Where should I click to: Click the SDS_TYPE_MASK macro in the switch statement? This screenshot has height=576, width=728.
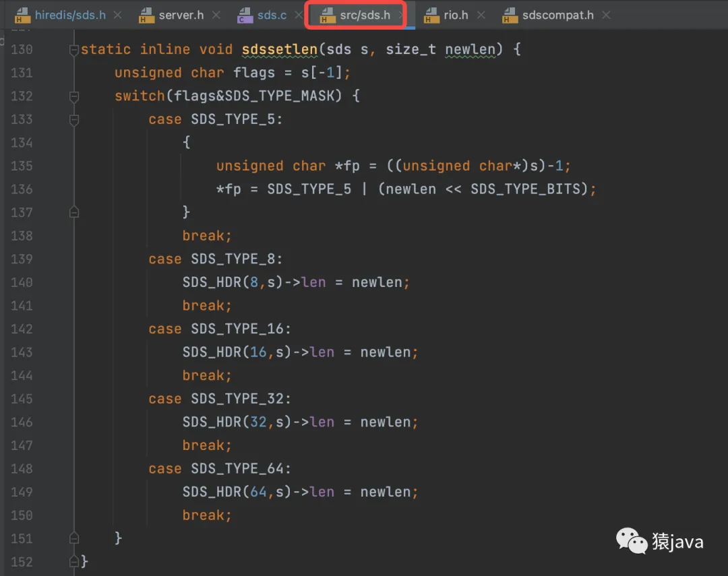click(280, 96)
